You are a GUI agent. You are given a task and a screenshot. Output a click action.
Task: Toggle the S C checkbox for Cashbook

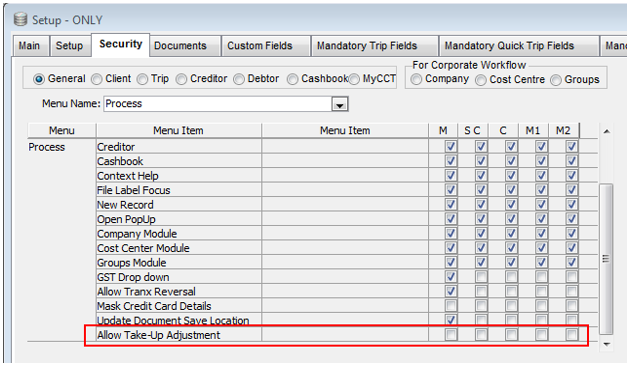pos(481,161)
